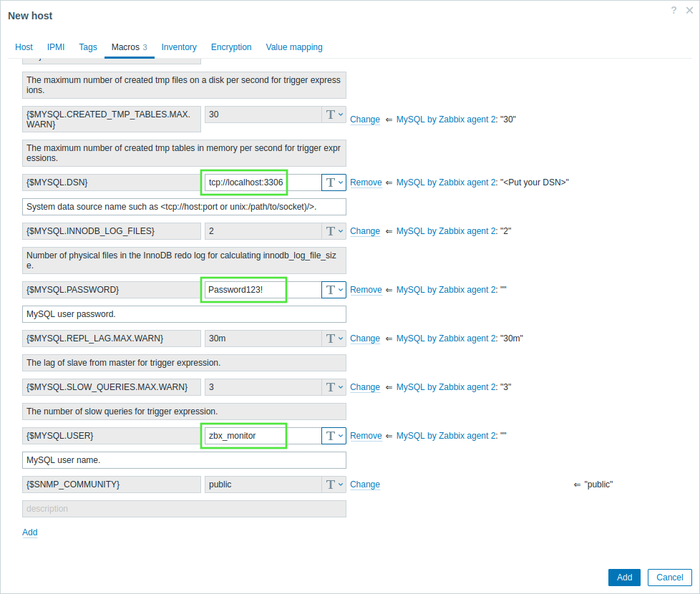The height and width of the screenshot is (594, 700).
Task: Click the {$MYSQL.USER} macro name field
Action: [x=112, y=436]
